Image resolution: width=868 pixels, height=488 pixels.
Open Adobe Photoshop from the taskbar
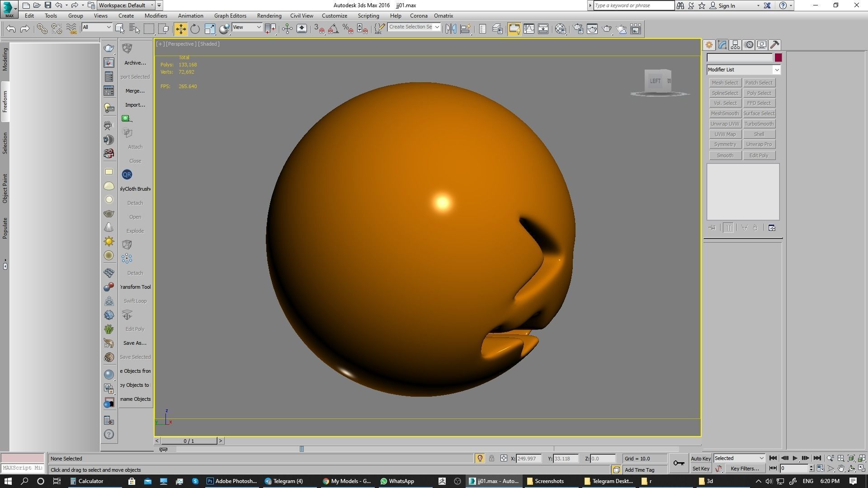231,481
